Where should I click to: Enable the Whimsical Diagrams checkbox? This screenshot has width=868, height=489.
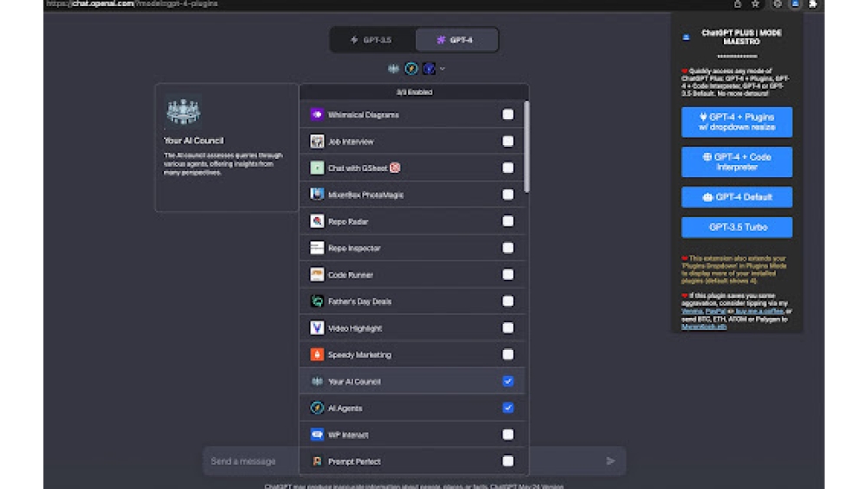click(508, 115)
